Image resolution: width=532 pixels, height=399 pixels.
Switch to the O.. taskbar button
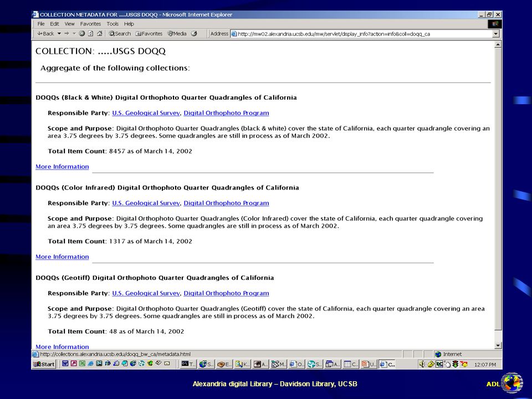click(296, 364)
